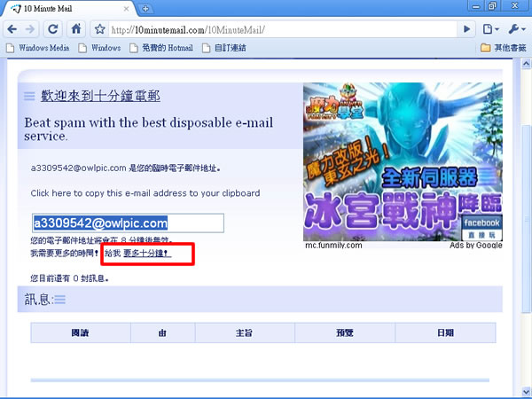
Task: Click the 歡迎來到十分鐘電郵 heading link
Action: (100, 96)
